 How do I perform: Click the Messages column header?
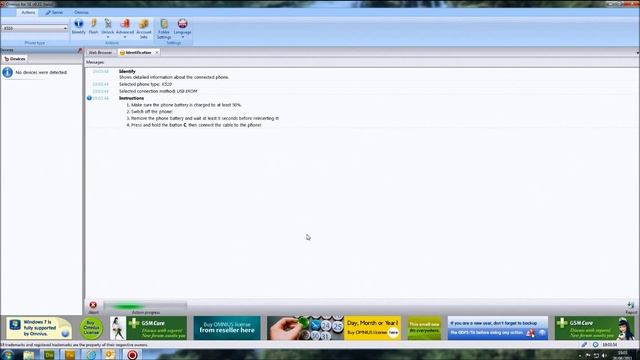[x=95, y=62]
